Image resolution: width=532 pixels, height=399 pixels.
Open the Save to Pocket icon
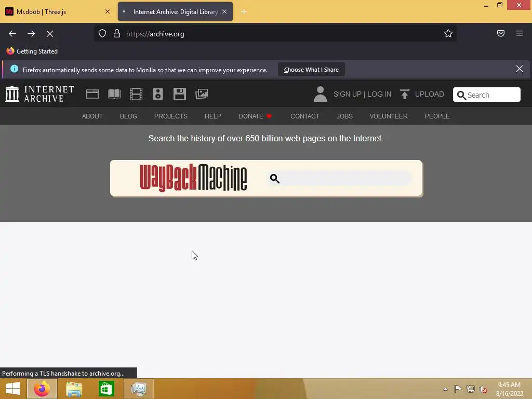coord(501,33)
